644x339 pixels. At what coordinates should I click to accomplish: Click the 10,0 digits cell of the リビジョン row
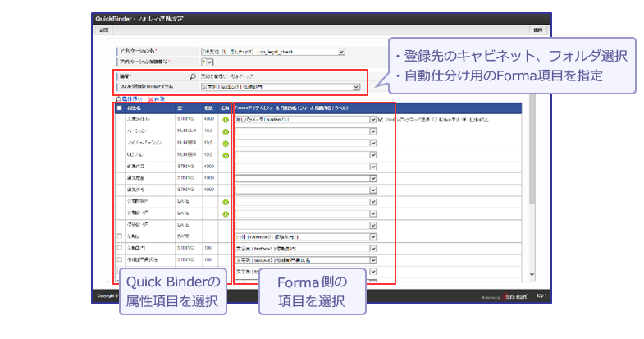pos(208,154)
